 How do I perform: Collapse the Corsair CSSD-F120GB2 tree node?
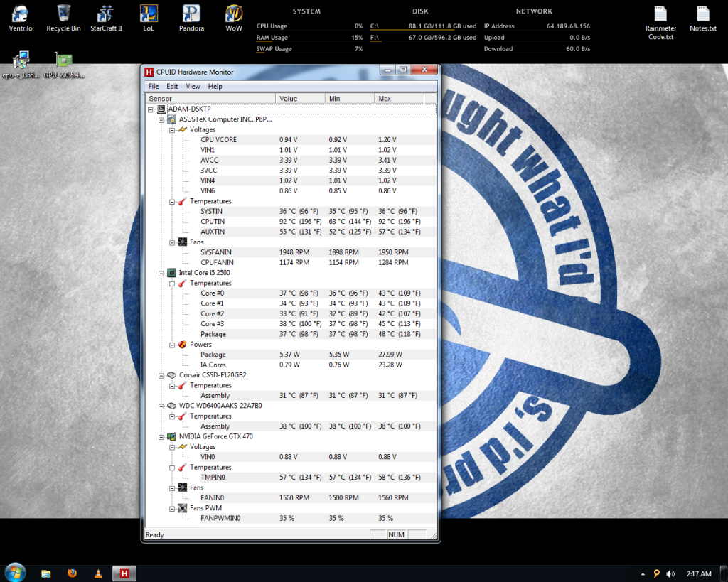[x=161, y=375]
